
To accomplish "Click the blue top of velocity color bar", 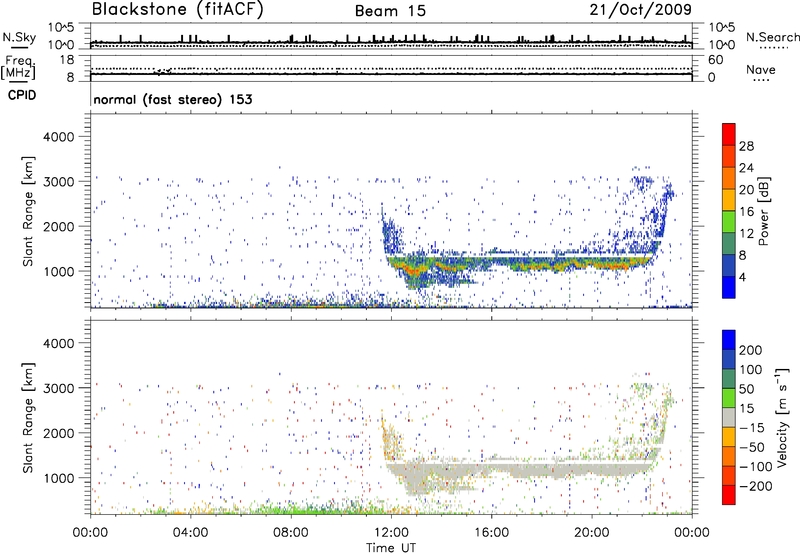I will (729, 340).
